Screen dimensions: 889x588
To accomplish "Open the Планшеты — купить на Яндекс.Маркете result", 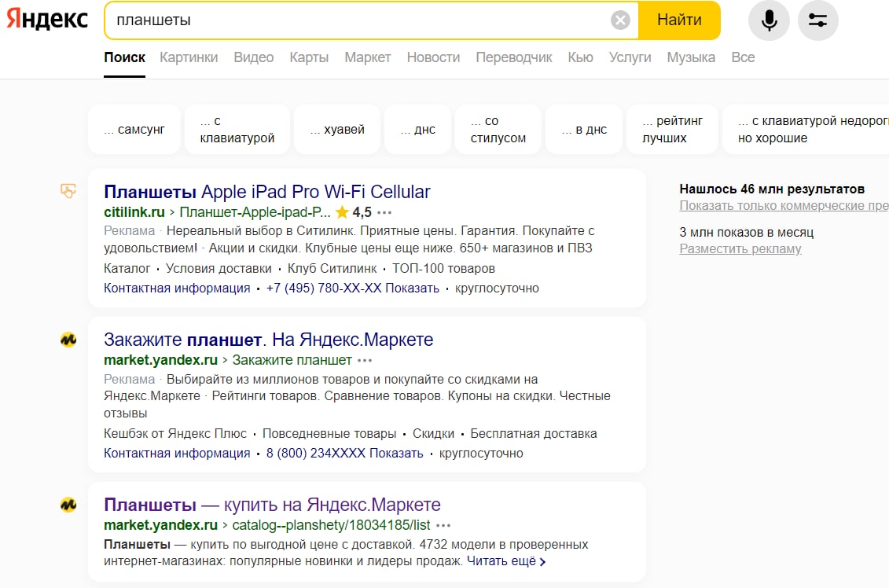I will 272,505.
